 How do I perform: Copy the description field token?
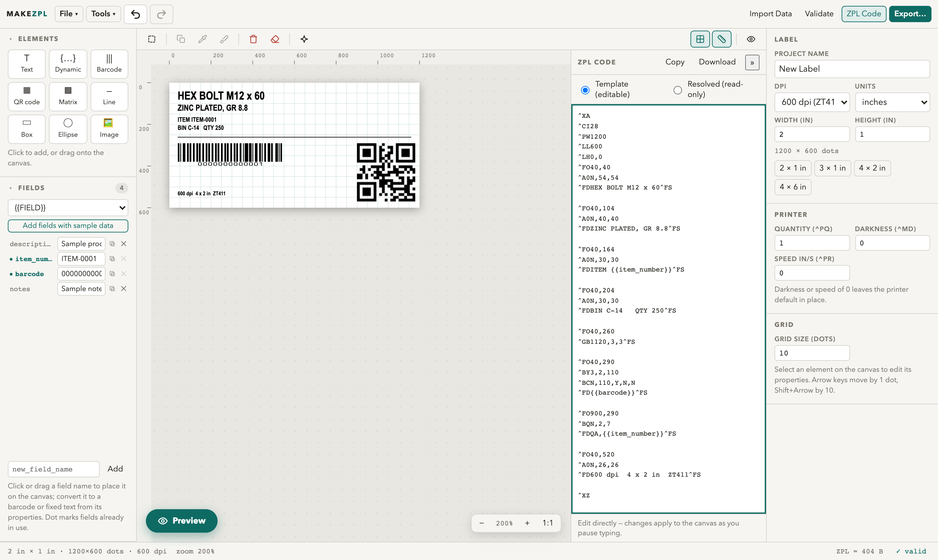[112, 244]
